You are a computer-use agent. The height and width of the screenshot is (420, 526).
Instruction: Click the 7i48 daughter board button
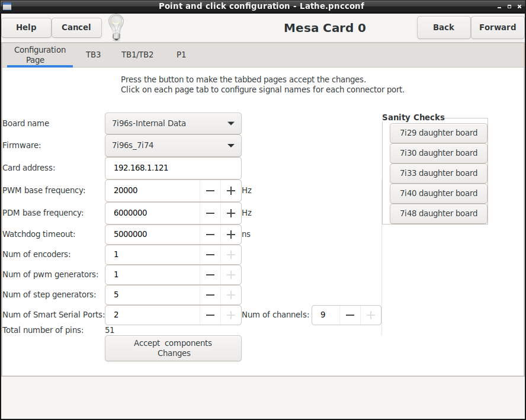(438, 213)
